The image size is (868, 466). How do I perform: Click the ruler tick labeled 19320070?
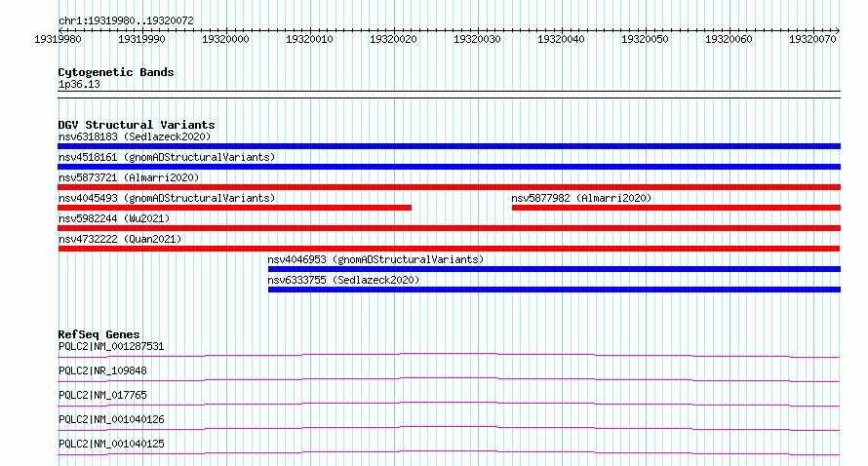tap(812, 39)
